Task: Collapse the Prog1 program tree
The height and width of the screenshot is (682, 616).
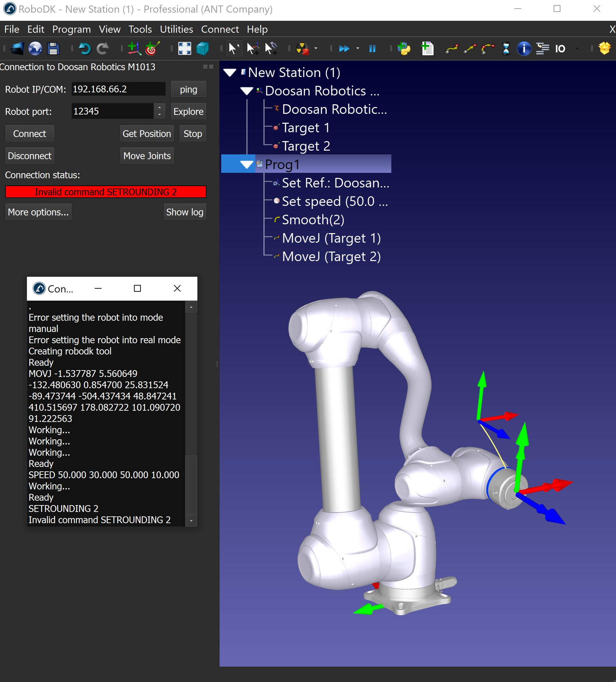Action: tap(246, 165)
